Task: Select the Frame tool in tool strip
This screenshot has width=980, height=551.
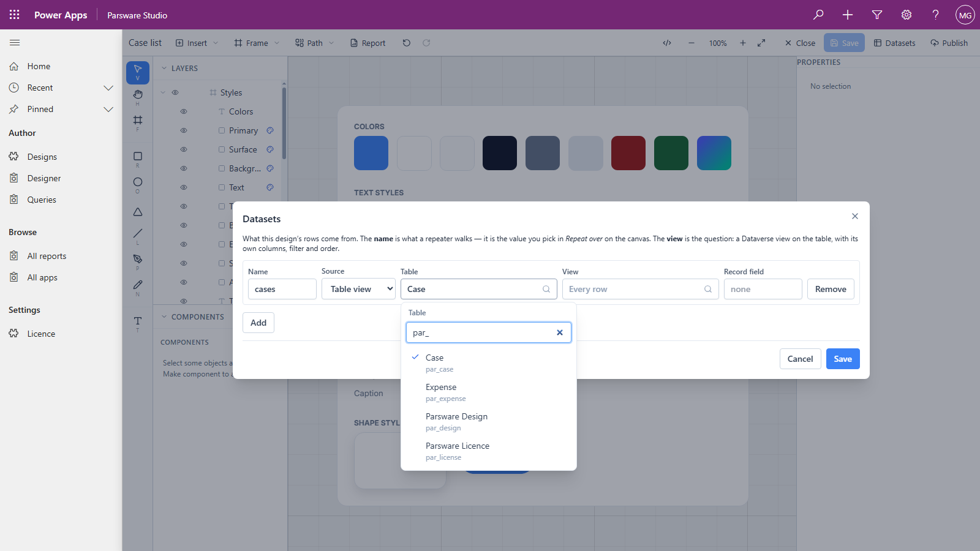Action: [138, 122]
